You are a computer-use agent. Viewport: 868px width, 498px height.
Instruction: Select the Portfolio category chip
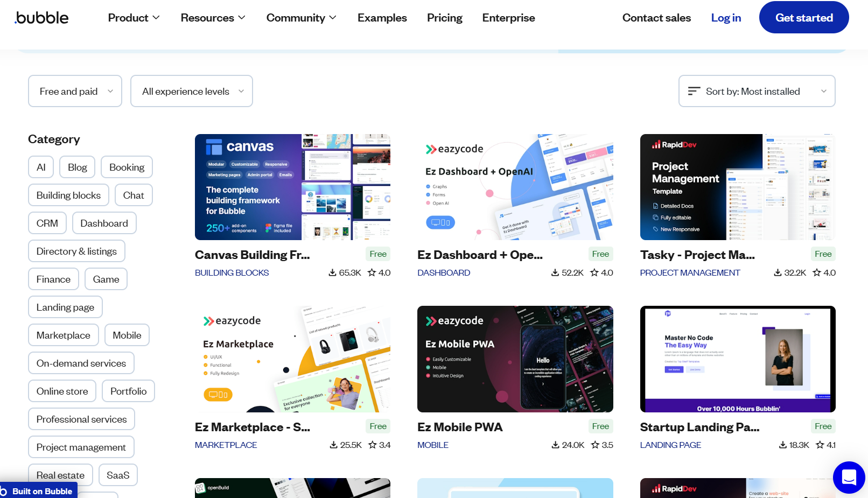pyautogui.click(x=128, y=391)
